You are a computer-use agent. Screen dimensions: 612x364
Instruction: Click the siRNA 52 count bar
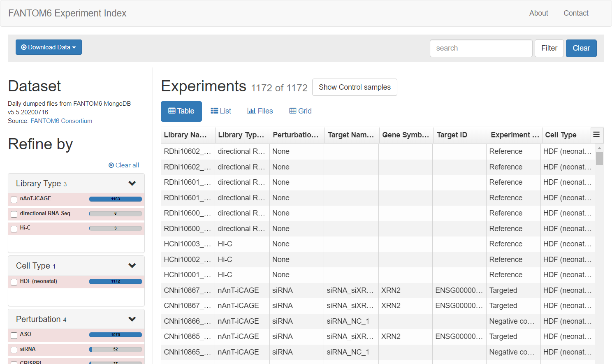(x=116, y=349)
